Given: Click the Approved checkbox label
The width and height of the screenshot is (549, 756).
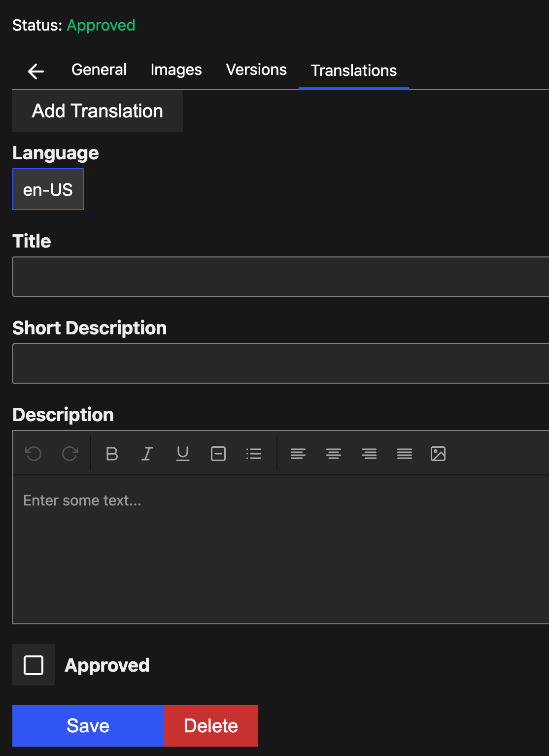Looking at the screenshot, I should tap(107, 665).
